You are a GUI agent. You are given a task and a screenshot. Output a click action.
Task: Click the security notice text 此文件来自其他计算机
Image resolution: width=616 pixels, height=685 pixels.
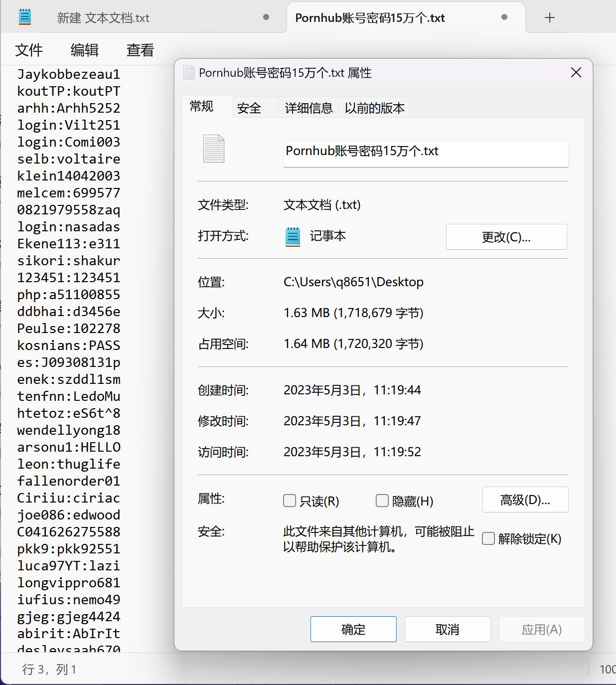(x=379, y=539)
